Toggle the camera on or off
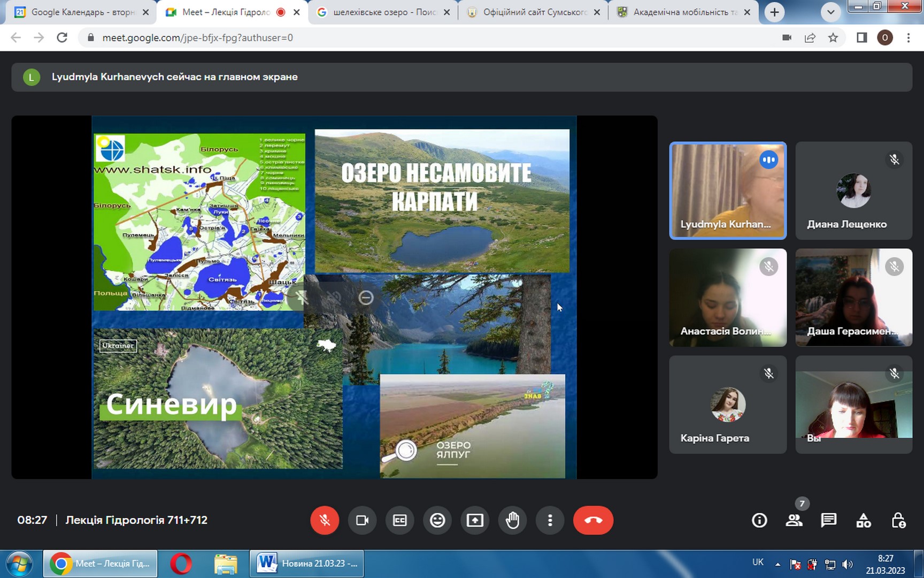 tap(362, 520)
